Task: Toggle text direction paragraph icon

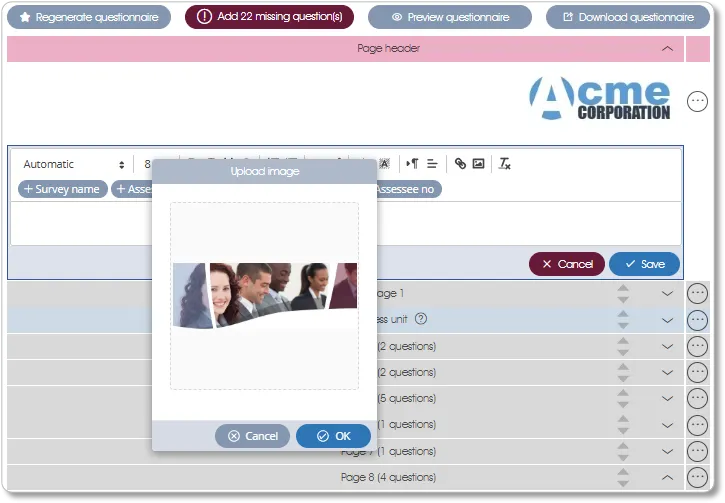Action: pos(412,163)
